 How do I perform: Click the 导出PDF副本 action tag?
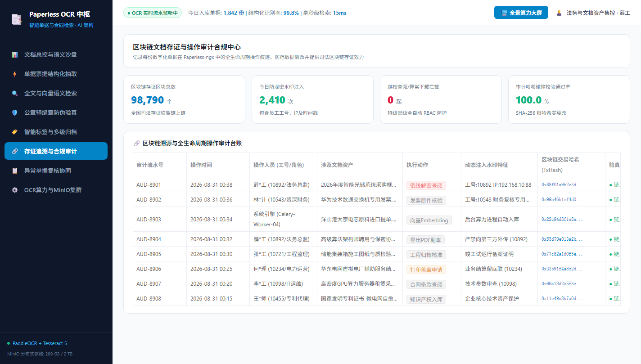426,240
